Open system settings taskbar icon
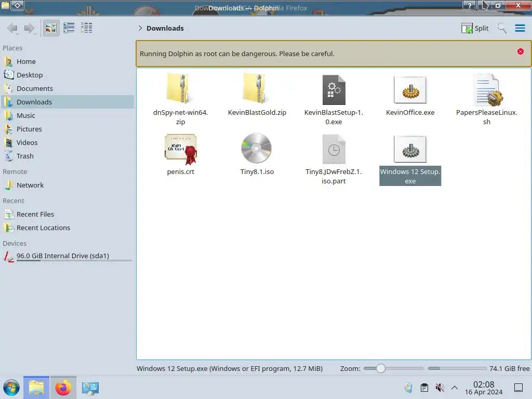Image resolution: width=532 pixels, height=399 pixels. pos(90,388)
